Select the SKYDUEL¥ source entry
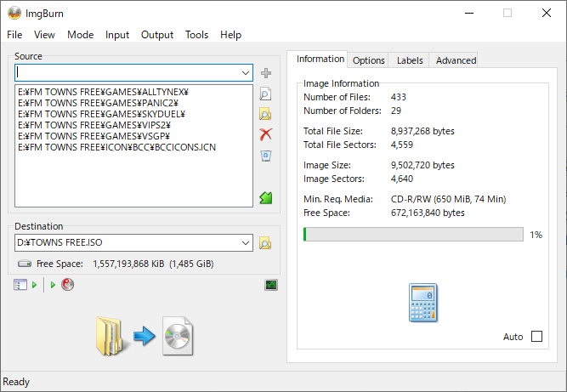Screen dimensions: 567x392 102,114
